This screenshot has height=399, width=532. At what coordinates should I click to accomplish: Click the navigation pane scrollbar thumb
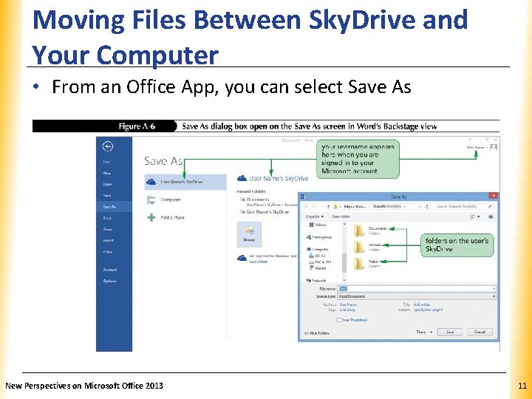point(344,262)
